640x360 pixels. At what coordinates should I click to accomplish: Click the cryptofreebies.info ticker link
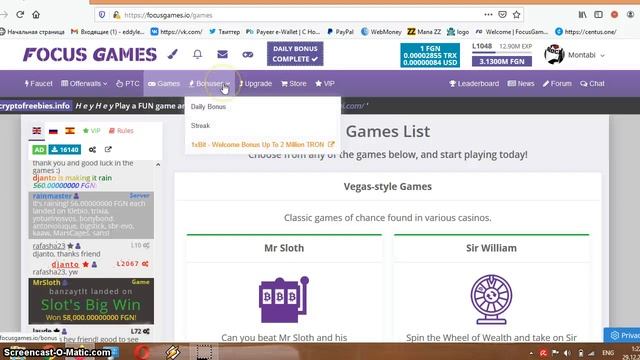click(x=36, y=106)
